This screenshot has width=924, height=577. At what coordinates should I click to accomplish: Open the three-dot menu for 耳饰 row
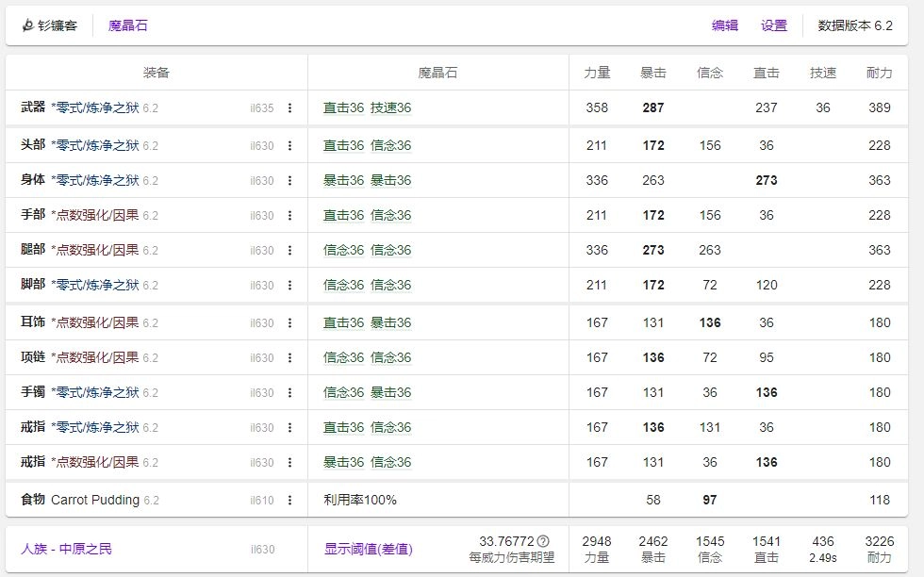pyautogui.click(x=289, y=323)
